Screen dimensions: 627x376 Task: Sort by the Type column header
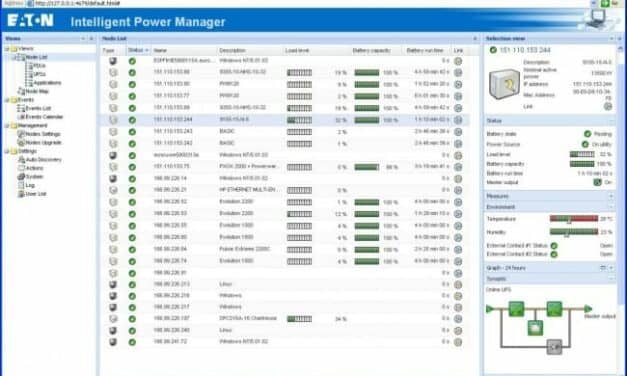108,50
